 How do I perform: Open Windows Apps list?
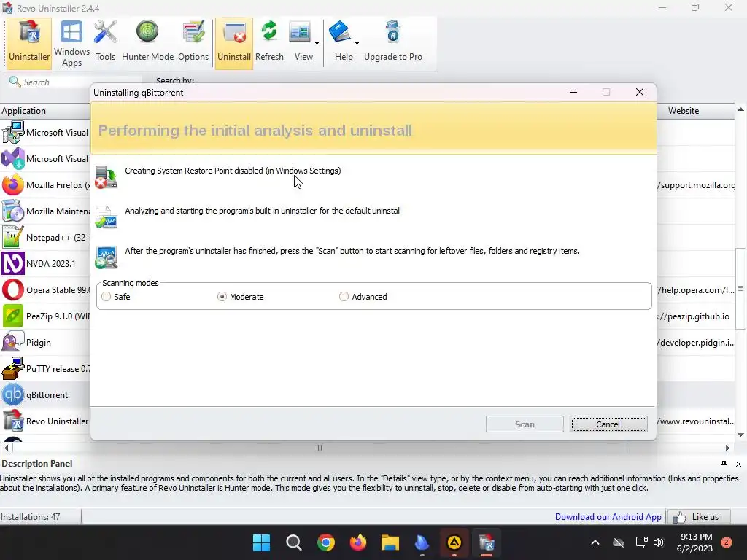click(x=71, y=43)
